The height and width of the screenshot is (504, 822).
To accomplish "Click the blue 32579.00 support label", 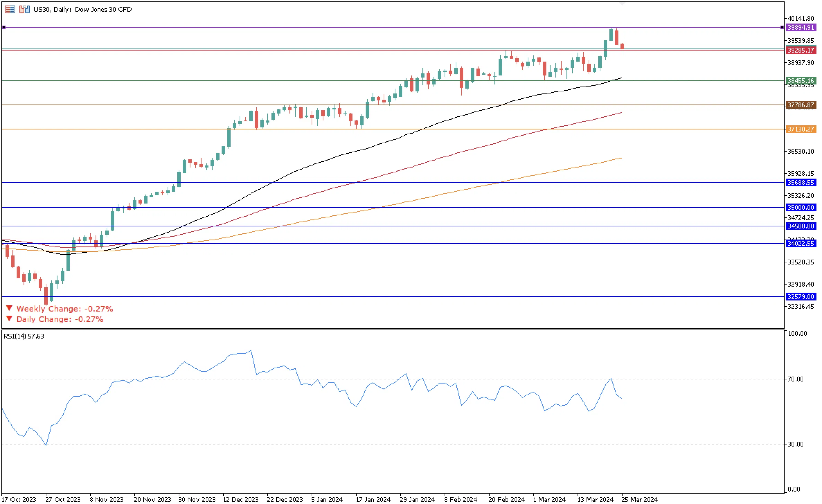I will (801, 297).
